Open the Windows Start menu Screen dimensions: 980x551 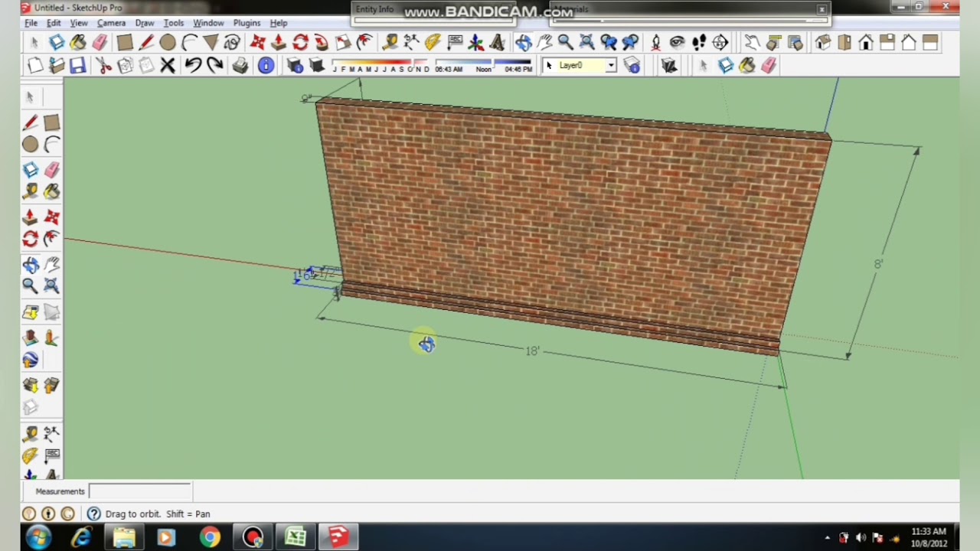click(x=38, y=537)
